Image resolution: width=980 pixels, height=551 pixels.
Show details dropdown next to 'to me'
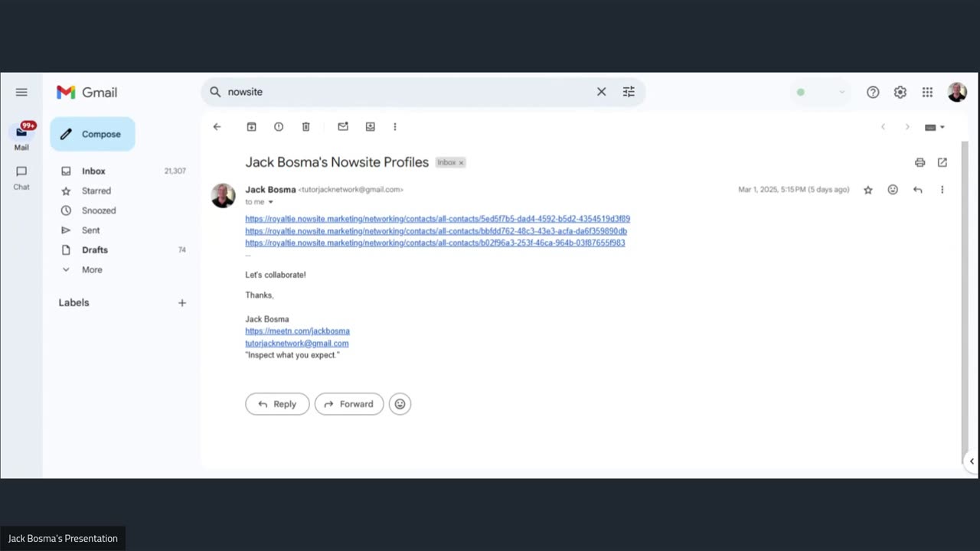(270, 202)
